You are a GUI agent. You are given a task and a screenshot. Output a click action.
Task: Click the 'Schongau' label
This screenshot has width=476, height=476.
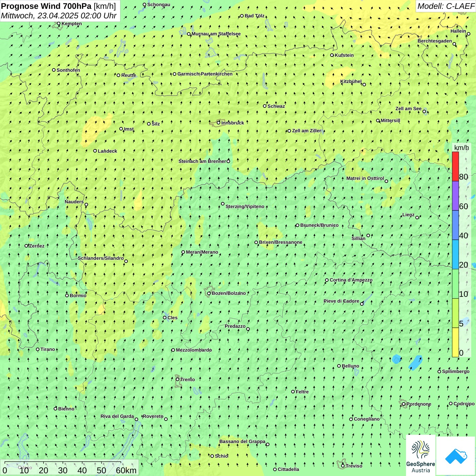pyautogui.click(x=159, y=4)
